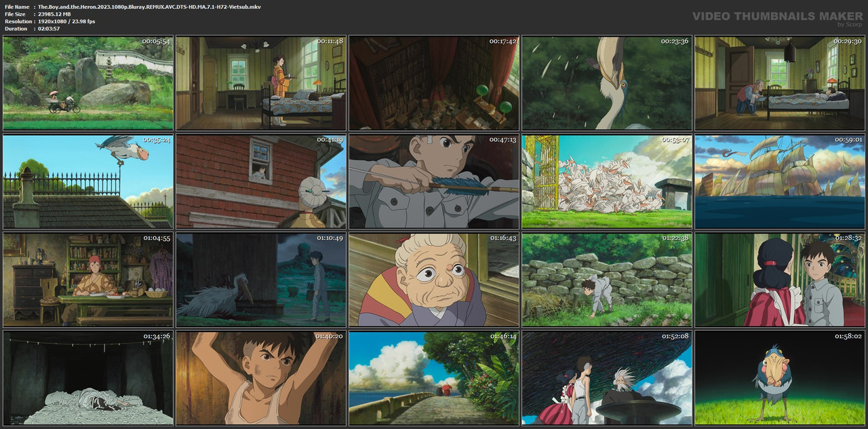Select the red brick house thumbnail
This screenshot has height=429, width=868.
point(261,181)
